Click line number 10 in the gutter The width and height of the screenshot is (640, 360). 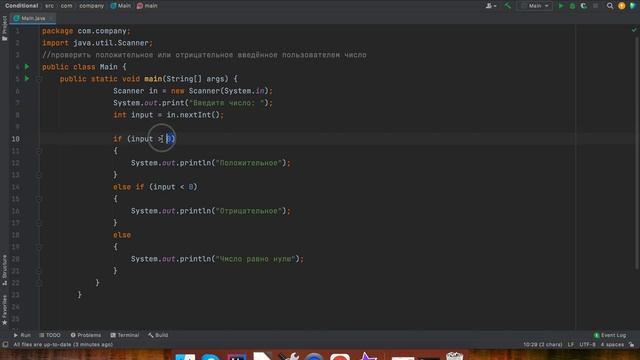[16, 139]
